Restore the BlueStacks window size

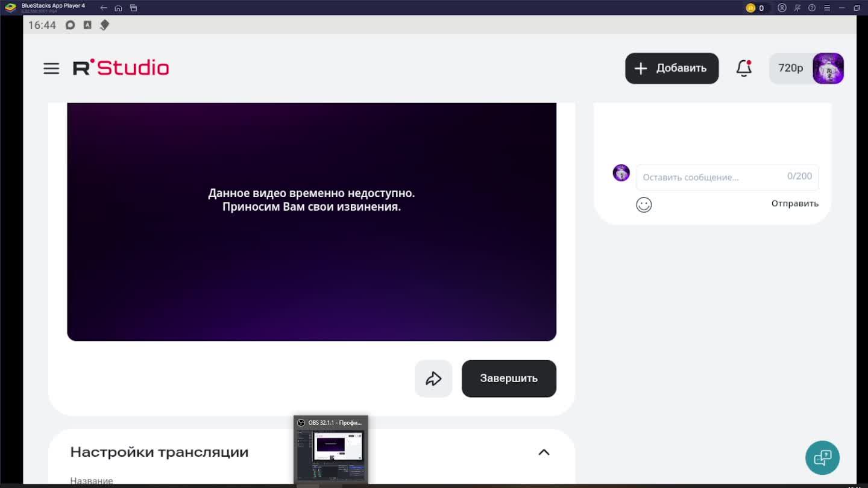857,8
